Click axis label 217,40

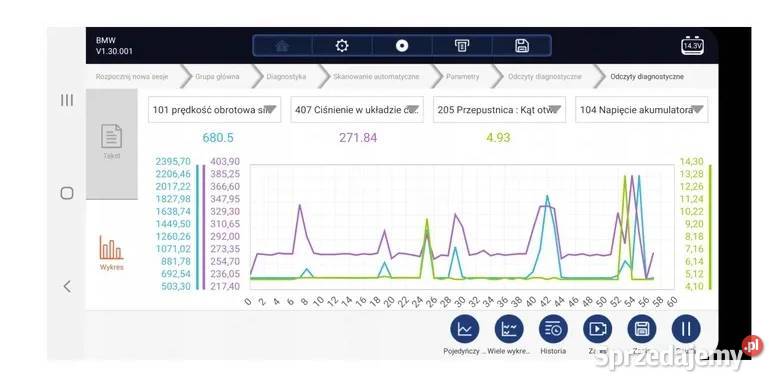pos(225,286)
